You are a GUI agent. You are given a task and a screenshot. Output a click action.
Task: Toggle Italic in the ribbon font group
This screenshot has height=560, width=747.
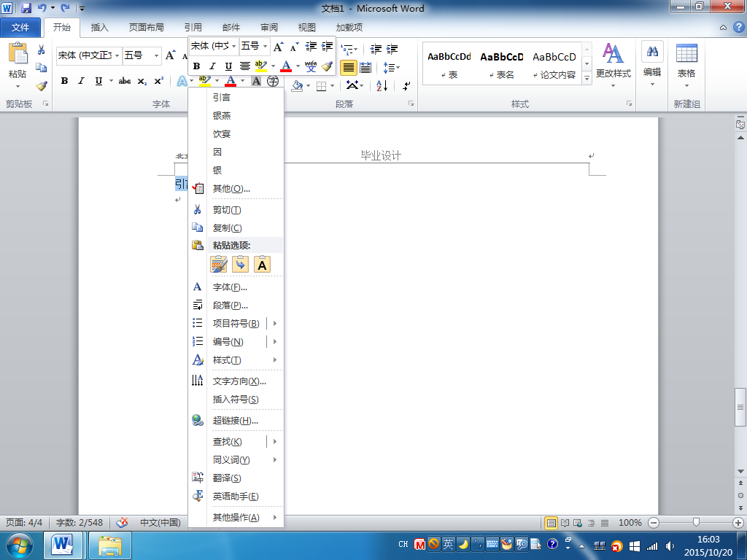pyautogui.click(x=82, y=81)
